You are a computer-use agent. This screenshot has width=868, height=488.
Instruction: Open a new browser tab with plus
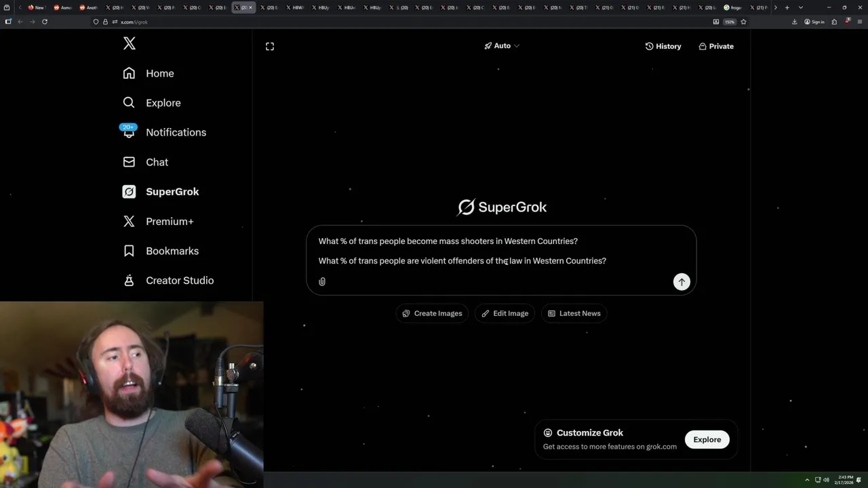pyautogui.click(x=787, y=7)
